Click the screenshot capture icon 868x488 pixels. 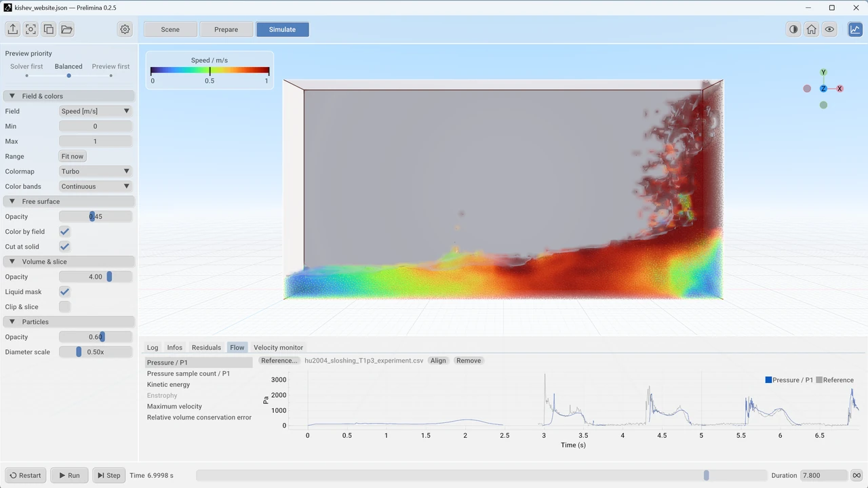pyautogui.click(x=31, y=29)
